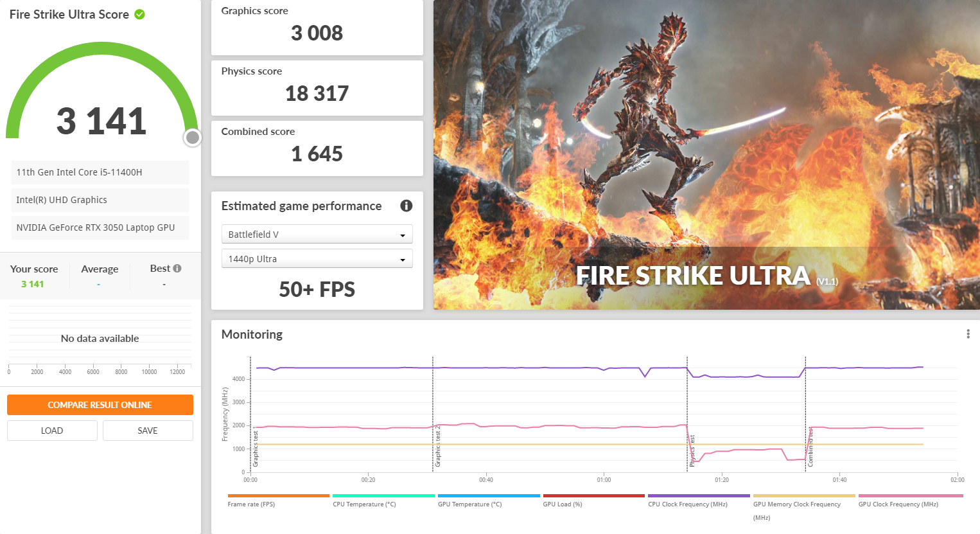Toggle GPU Memory Clock Frequency legend item
This screenshot has height=534, width=980.
(x=803, y=507)
